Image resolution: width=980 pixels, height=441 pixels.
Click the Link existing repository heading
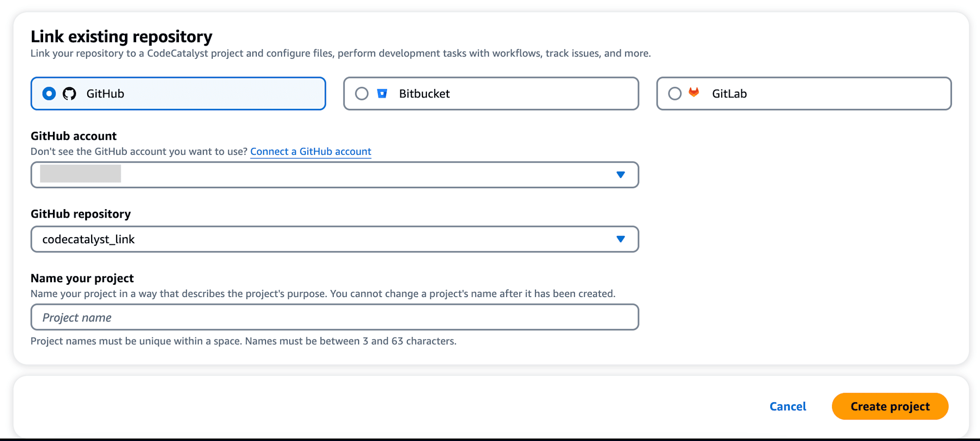(x=122, y=36)
